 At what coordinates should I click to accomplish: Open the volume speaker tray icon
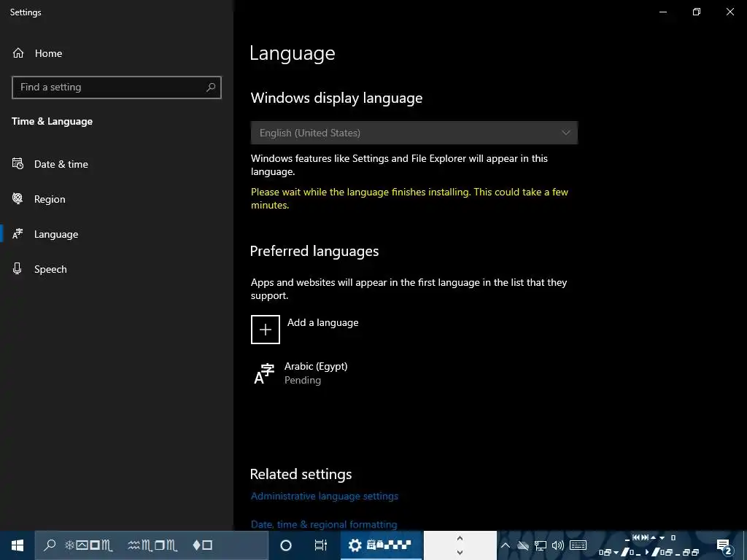[557, 545]
